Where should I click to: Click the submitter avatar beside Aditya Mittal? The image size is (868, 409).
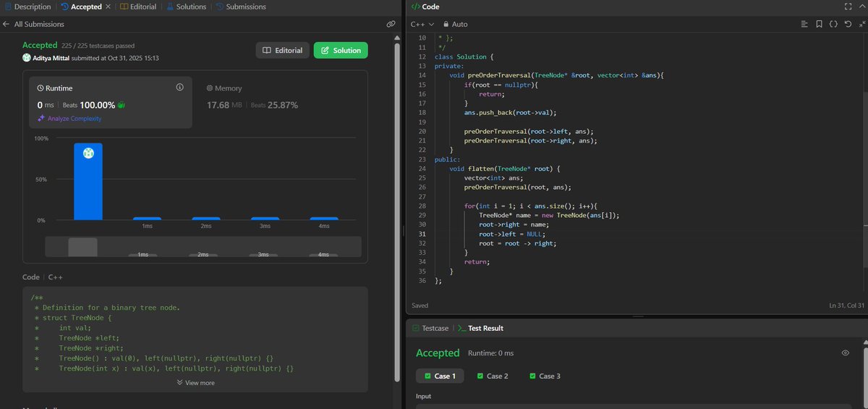tap(27, 58)
